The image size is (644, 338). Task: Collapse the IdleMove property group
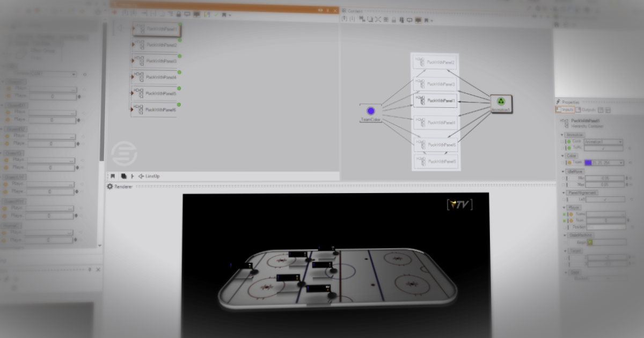point(563,171)
